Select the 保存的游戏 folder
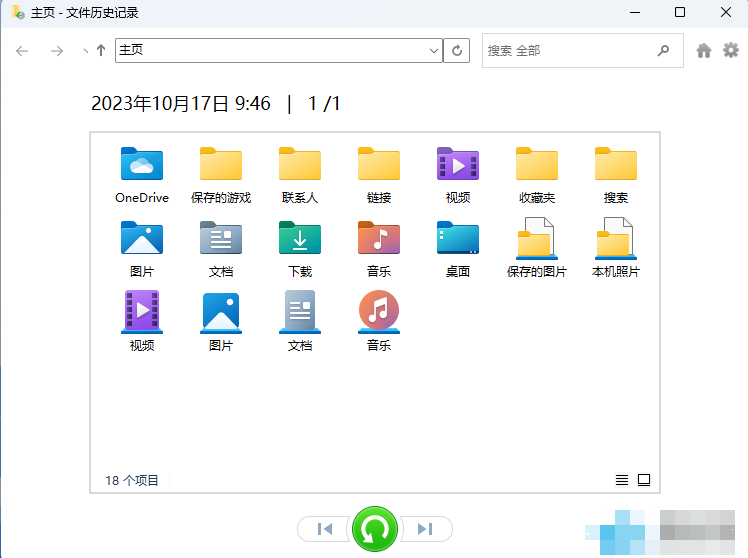 221,173
